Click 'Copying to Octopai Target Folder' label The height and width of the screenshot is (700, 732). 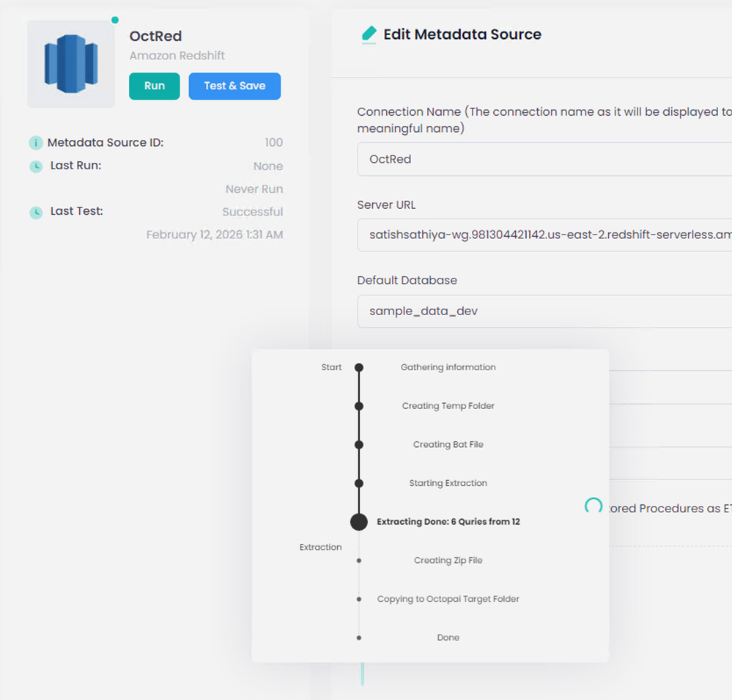coord(448,599)
